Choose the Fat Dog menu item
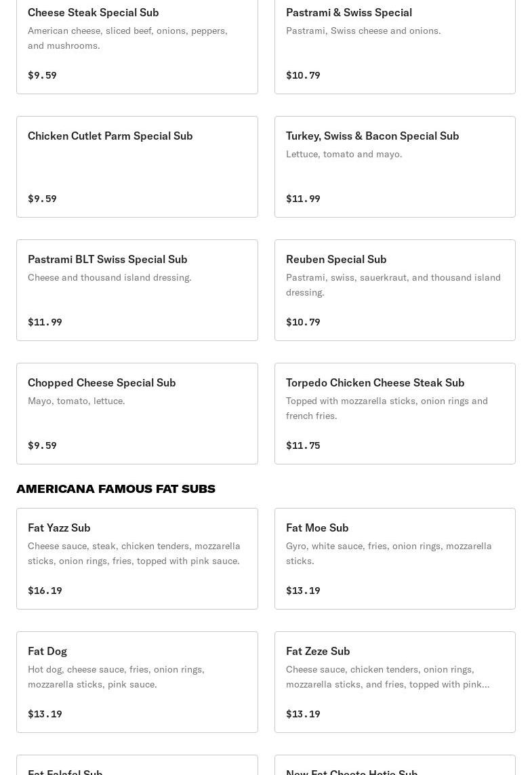This screenshot has height=775, width=532. click(x=137, y=681)
